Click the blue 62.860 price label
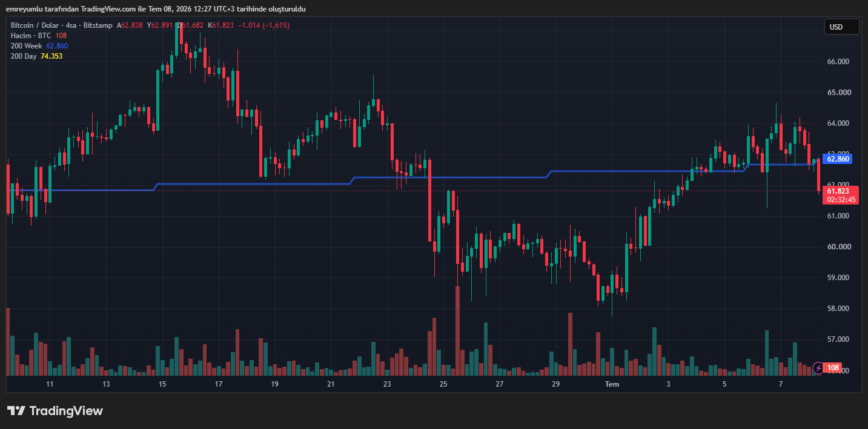Viewport: 868px width, 429px height. click(837, 159)
